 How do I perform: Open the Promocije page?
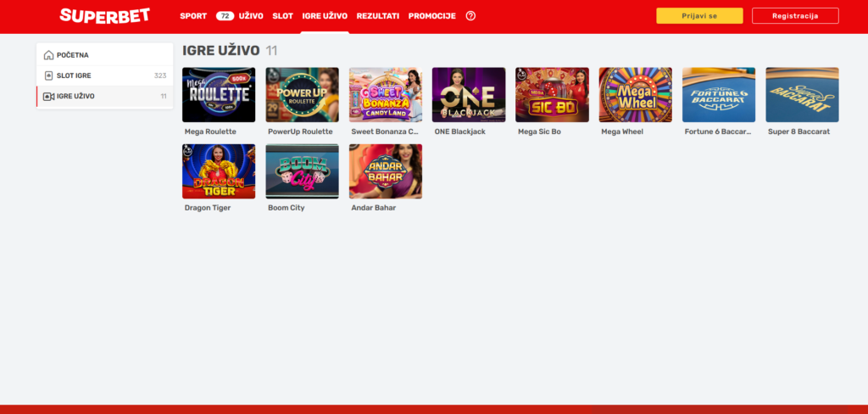coord(432,16)
